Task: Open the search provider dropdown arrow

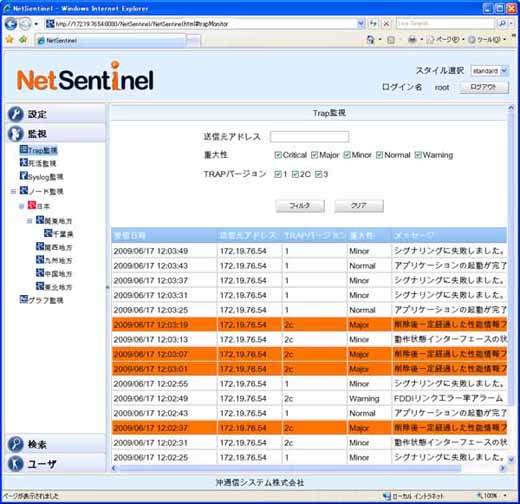Action: (511, 24)
